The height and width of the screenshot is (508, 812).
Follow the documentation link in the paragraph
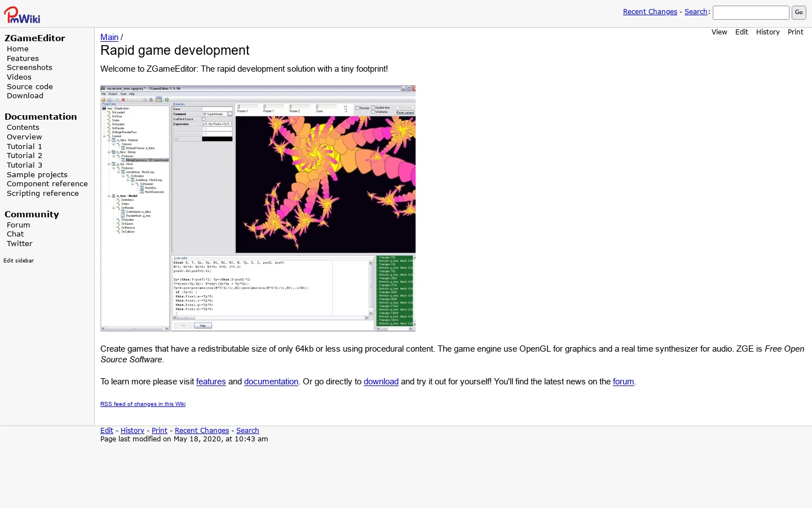(271, 382)
